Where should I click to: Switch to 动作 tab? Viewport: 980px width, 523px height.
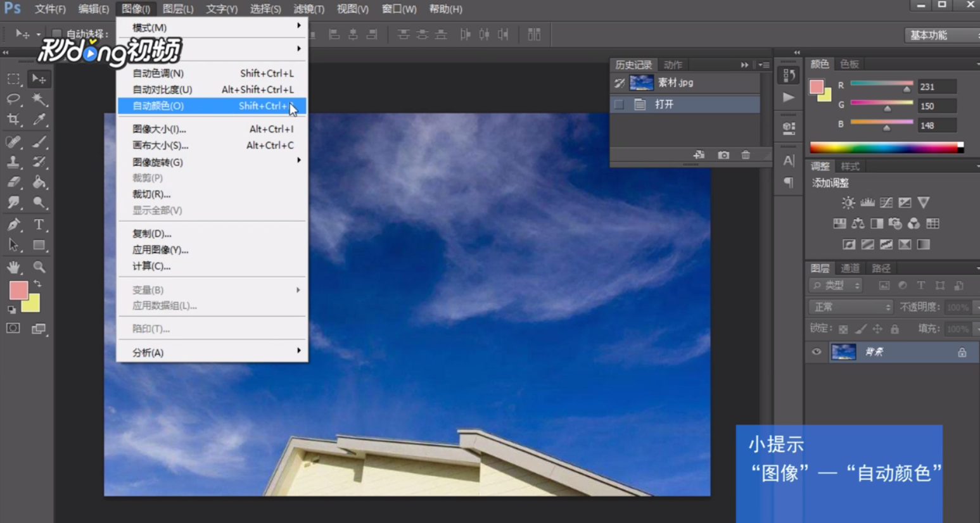coord(673,65)
